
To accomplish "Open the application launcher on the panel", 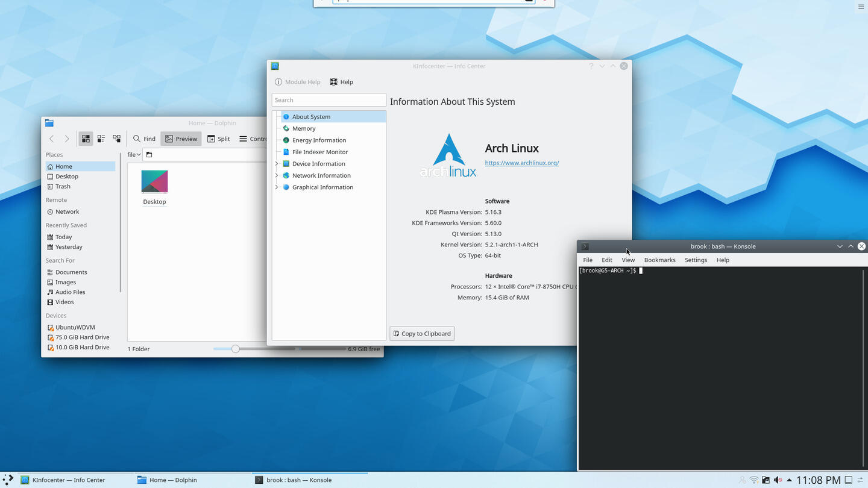I will pos(8,480).
